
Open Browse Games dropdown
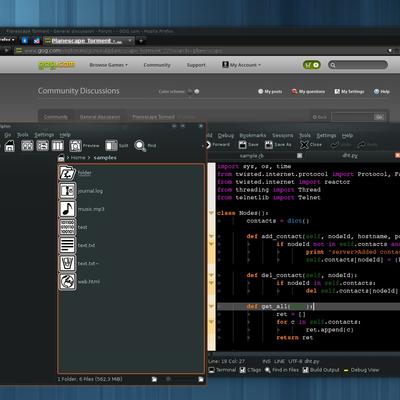(x=109, y=65)
